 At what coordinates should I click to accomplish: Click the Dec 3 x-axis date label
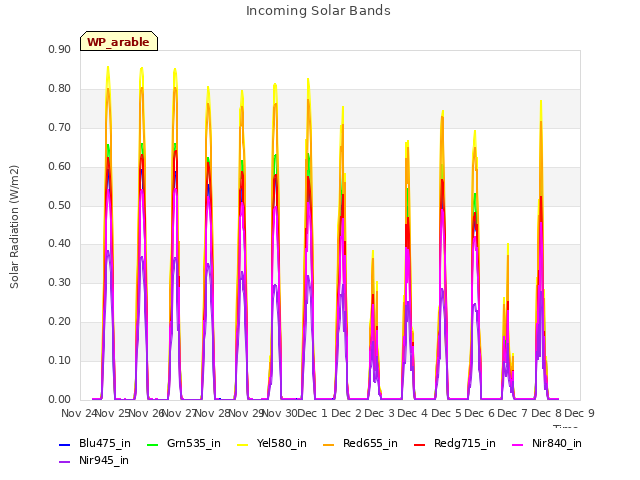[379, 413]
